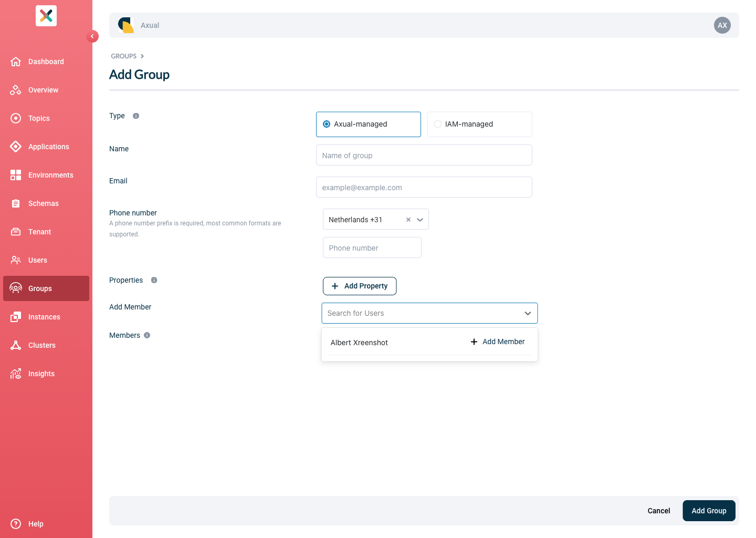Click the Clusters icon in sidebar
The image size is (756, 538).
pyautogui.click(x=16, y=345)
